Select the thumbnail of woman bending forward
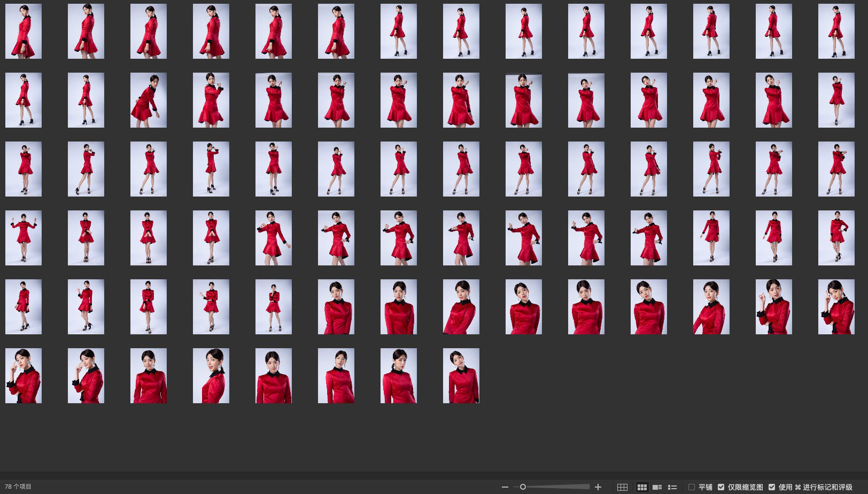This screenshot has width=868, height=494. coord(149,100)
